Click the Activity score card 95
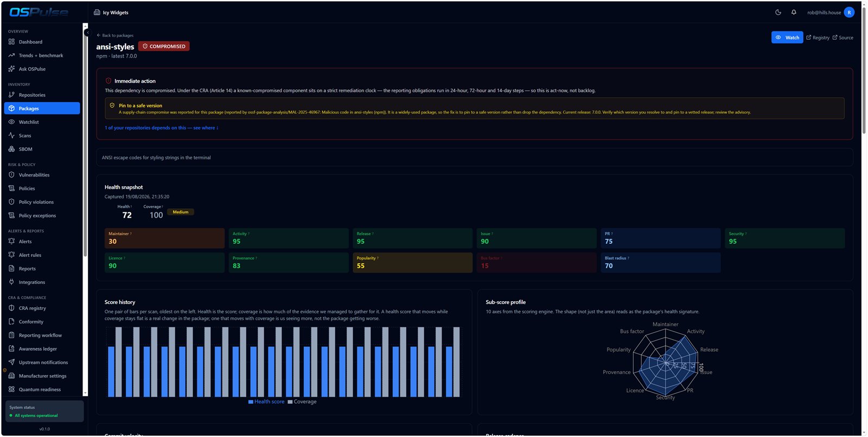The width and height of the screenshot is (868, 437). pyautogui.click(x=289, y=238)
